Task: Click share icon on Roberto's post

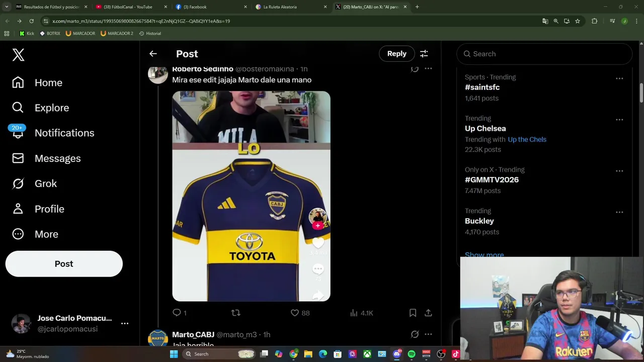Action: click(428, 313)
